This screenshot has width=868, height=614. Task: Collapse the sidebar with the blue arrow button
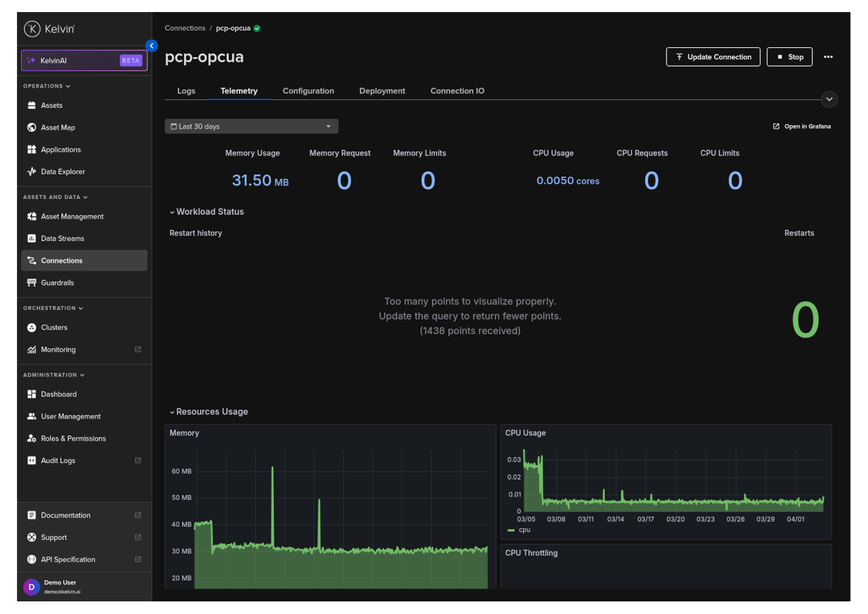coord(152,46)
